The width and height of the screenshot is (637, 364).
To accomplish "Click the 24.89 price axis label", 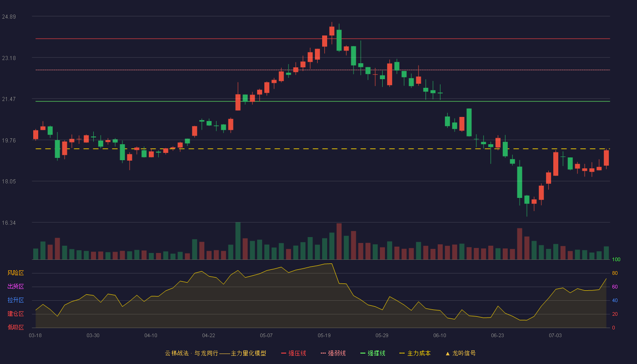I will click(9, 17).
